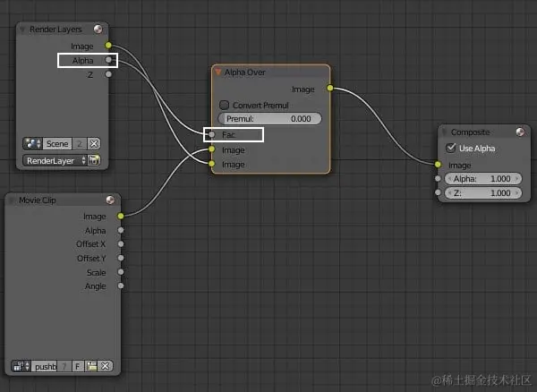Collapse the Composite node

click(x=445, y=132)
